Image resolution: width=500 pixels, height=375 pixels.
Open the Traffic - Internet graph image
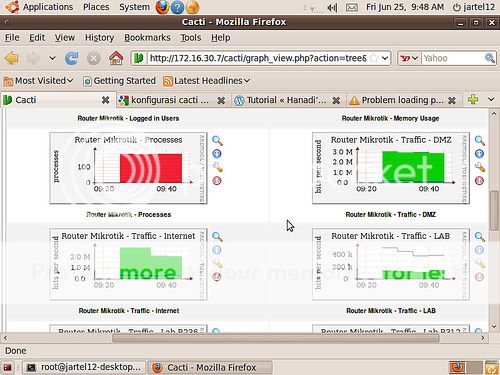coord(128,264)
